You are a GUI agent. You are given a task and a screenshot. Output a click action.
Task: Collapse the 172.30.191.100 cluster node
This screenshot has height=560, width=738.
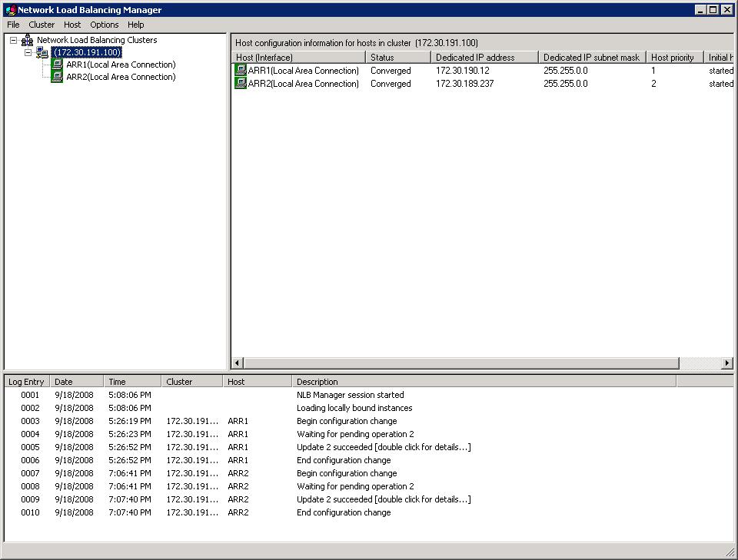[28, 53]
